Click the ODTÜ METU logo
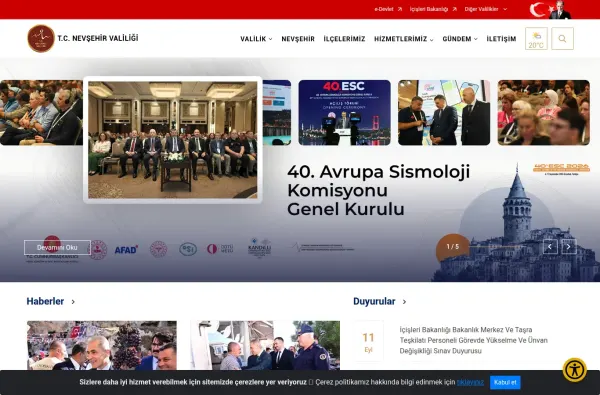 click(220, 249)
